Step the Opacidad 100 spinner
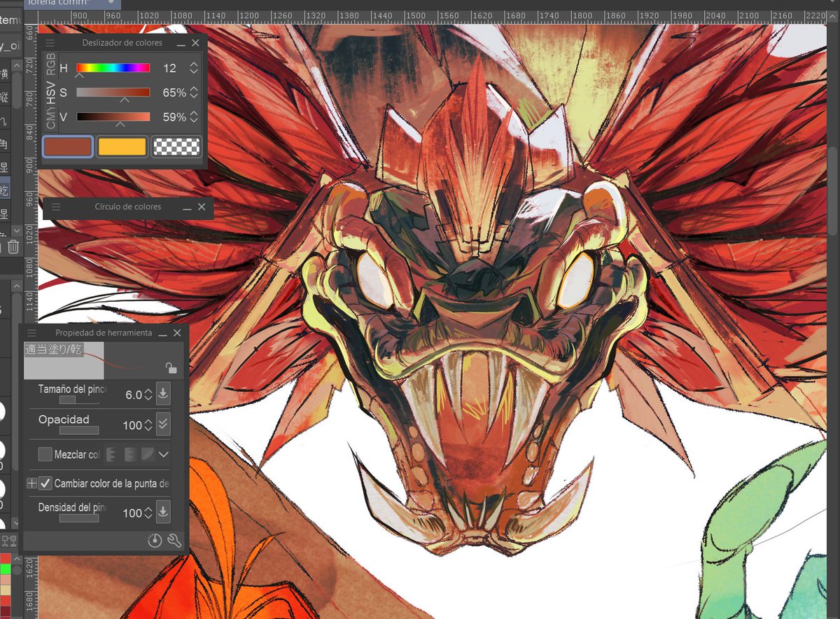This screenshot has height=619, width=840. tap(148, 425)
